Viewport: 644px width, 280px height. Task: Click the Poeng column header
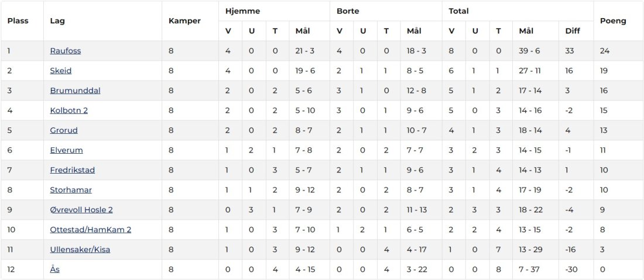[613, 21]
